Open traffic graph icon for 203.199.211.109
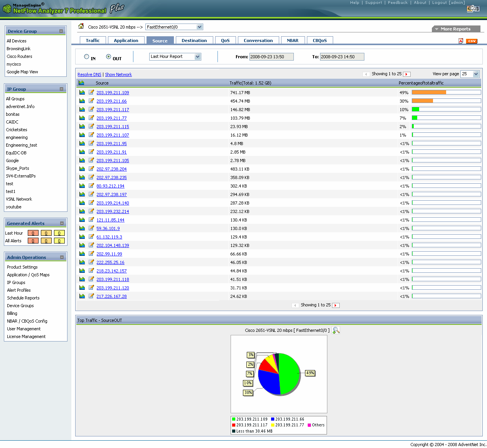Image resolution: width=487 pixels, height=448 pixels. [82, 92]
